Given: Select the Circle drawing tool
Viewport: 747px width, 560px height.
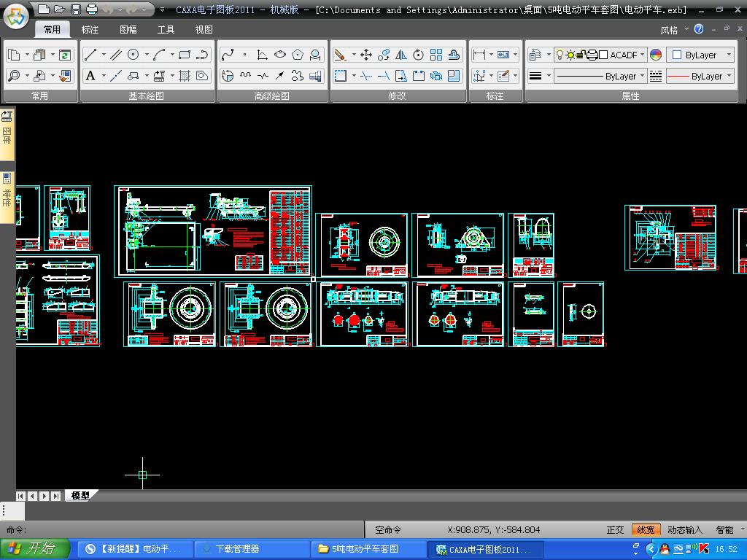Looking at the screenshot, I should tap(133, 55).
